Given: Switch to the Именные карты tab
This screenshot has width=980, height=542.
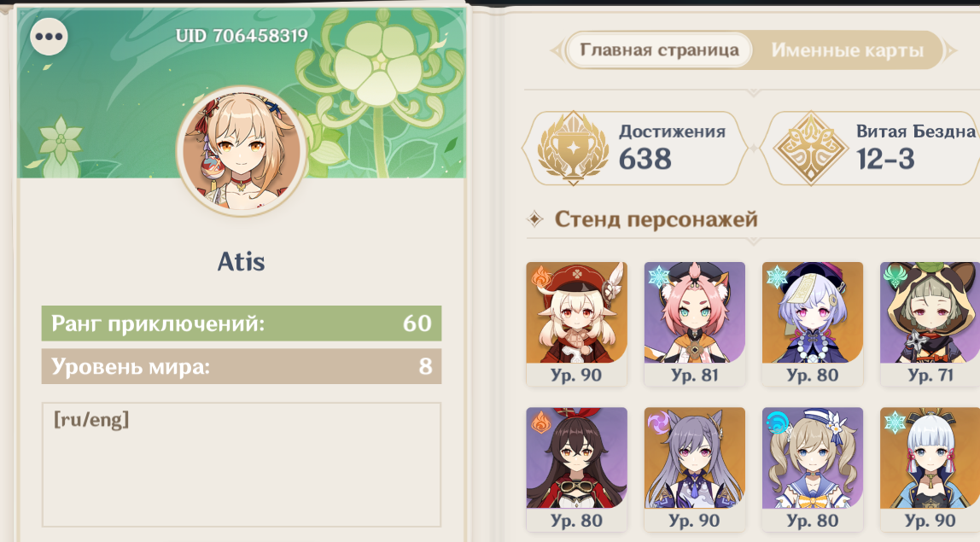Looking at the screenshot, I should (x=848, y=50).
